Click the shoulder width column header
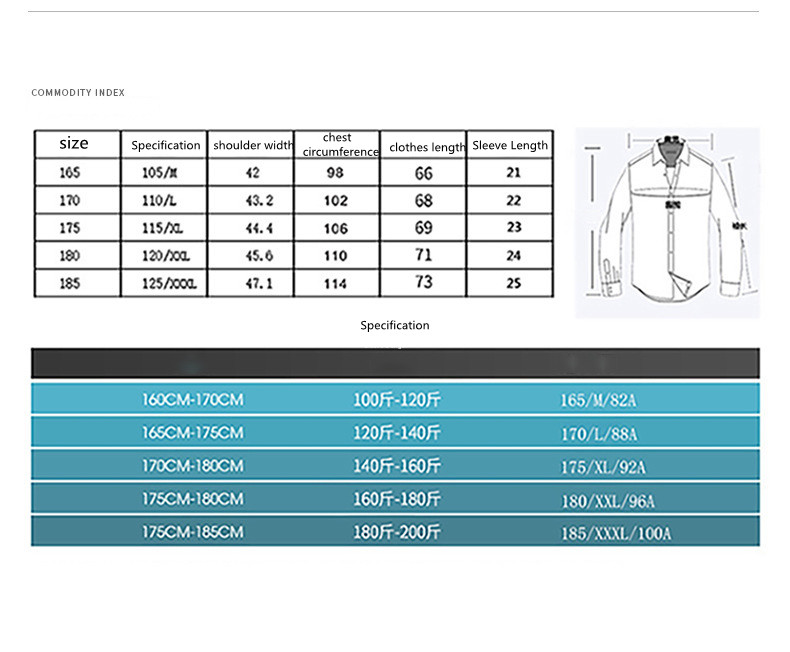 click(253, 145)
